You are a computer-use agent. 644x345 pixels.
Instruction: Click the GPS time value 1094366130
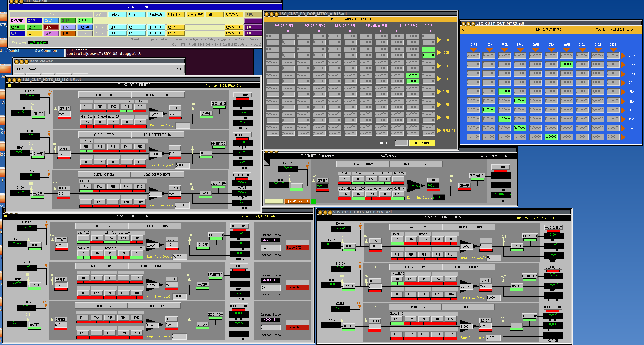[x=38, y=43]
